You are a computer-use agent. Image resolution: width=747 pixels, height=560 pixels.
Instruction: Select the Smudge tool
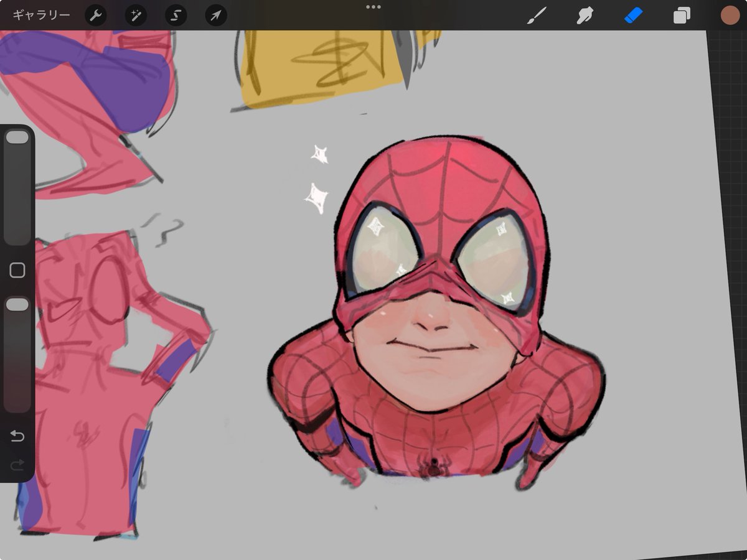click(x=585, y=16)
